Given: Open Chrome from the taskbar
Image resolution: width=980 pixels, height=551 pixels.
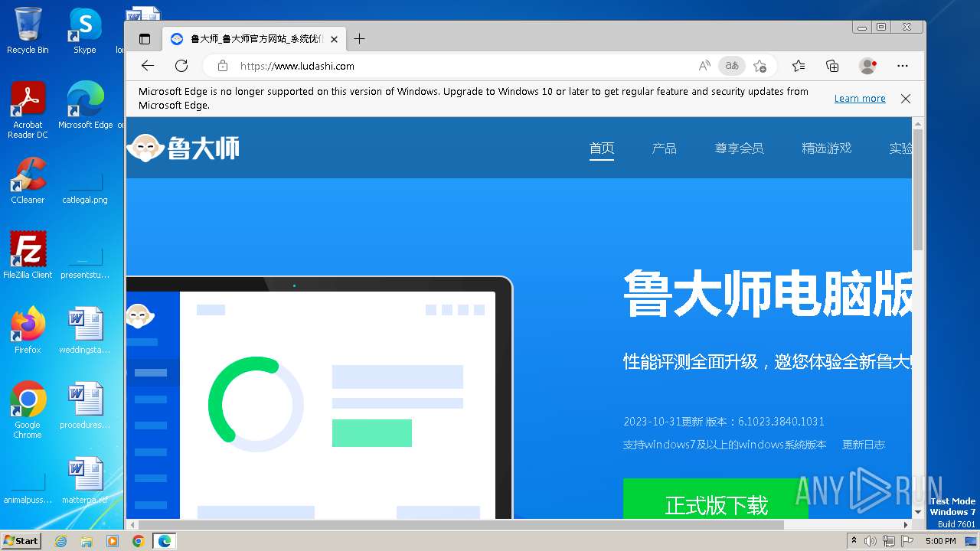Looking at the screenshot, I should (x=138, y=541).
